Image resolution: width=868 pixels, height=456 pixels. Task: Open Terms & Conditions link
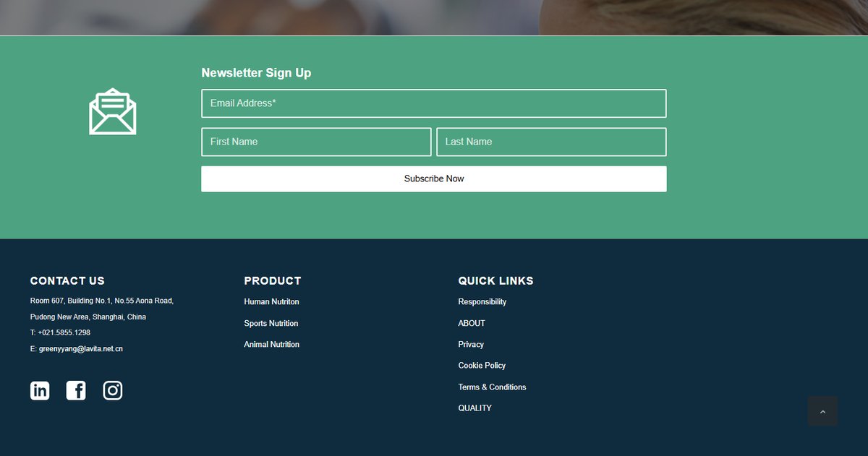coord(492,387)
